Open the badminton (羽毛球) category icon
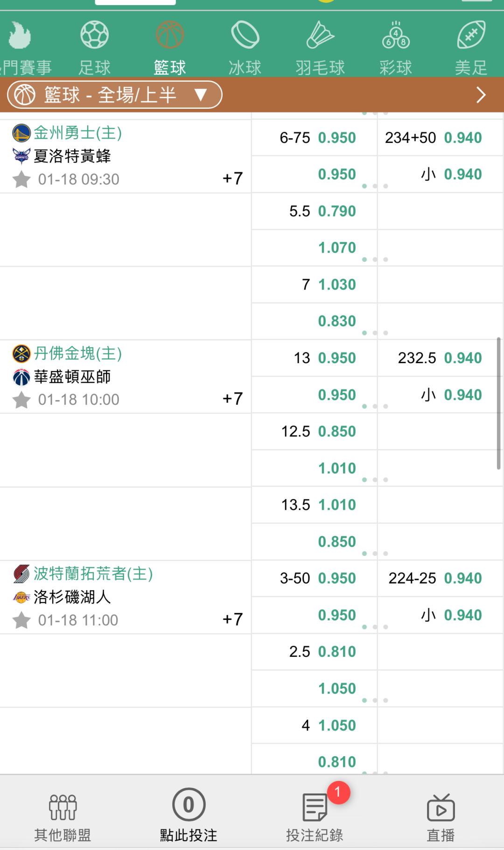 pos(320,35)
